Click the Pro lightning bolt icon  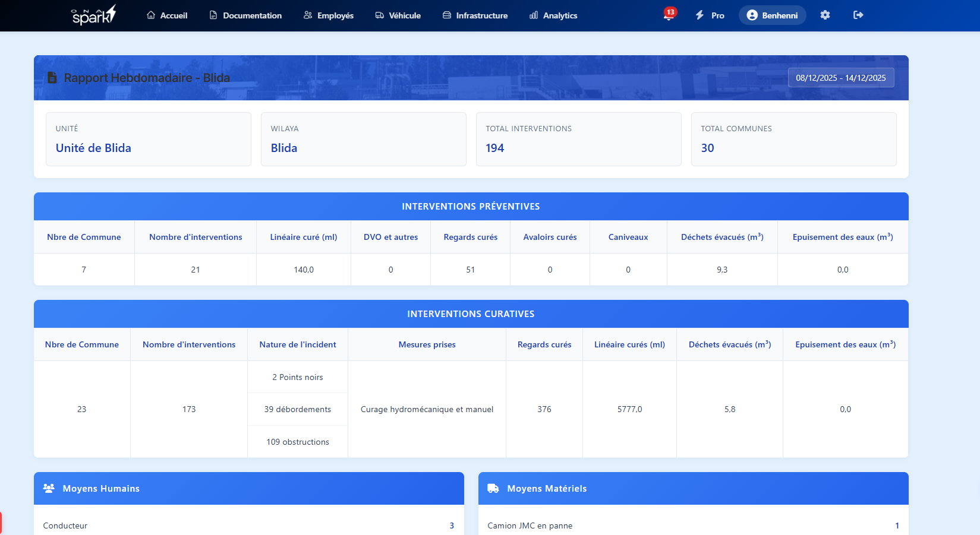(x=700, y=15)
